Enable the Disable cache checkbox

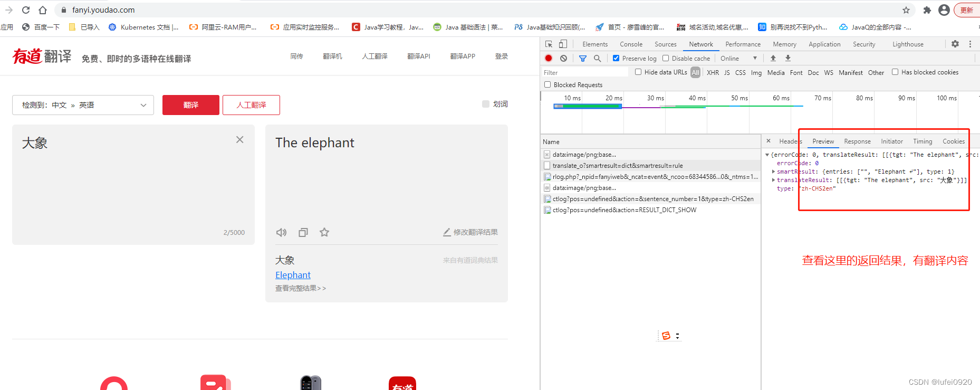click(x=666, y=58)
